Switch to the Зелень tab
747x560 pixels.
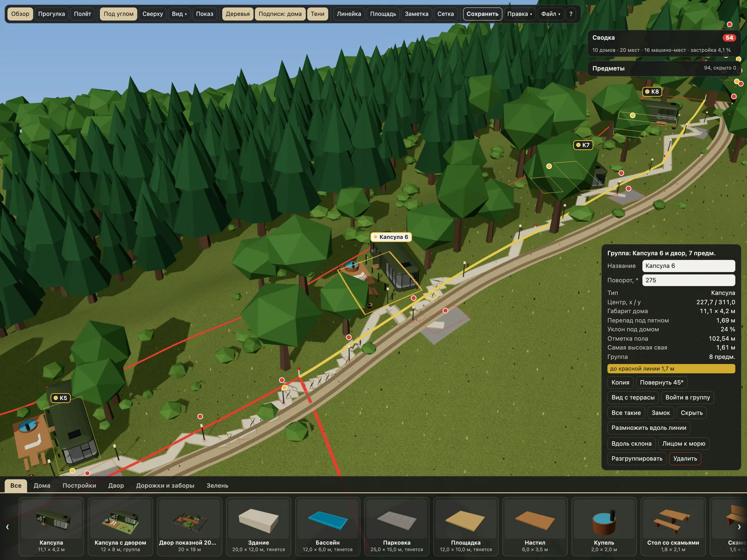(218, 486)
